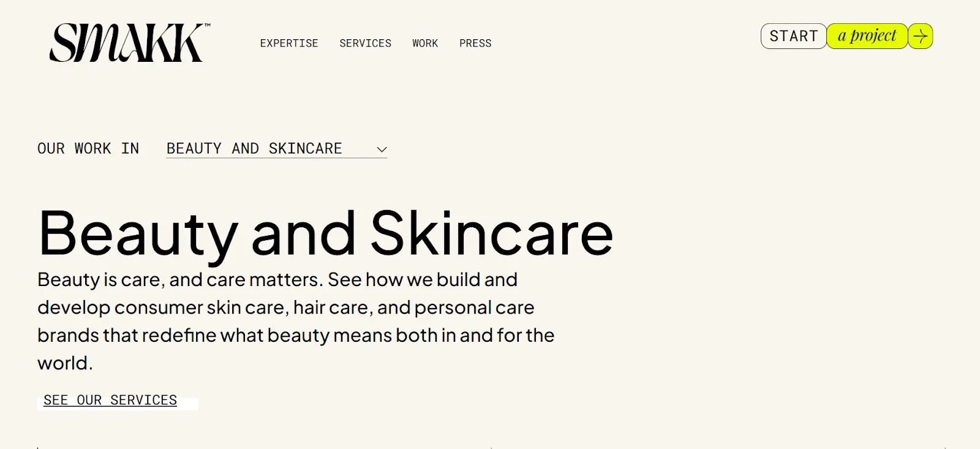
Task: Click the 'Beauty and Skincare' page heading
Action: pyautogui.click(x=325, y=233)
